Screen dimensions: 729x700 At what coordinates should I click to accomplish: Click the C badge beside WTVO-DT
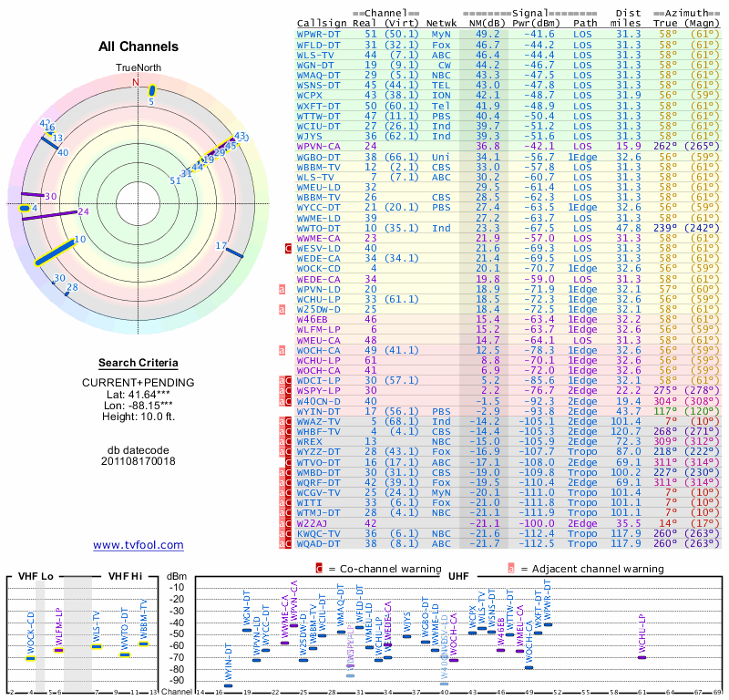pos(288,462)
